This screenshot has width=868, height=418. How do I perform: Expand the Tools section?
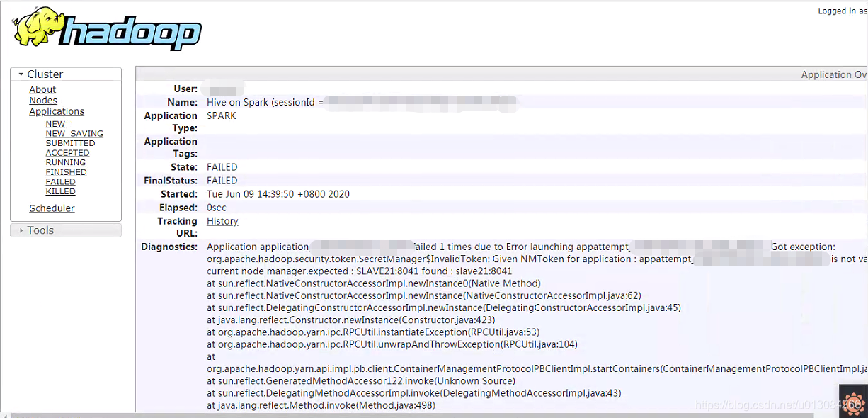[x=65, y=230]
